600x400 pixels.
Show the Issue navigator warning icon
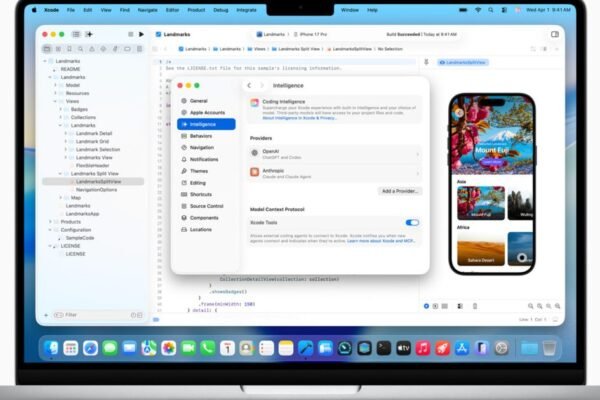coord(92,49)
